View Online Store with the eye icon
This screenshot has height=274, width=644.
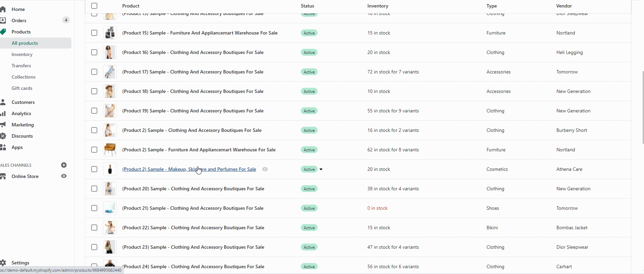click(64, 176)
